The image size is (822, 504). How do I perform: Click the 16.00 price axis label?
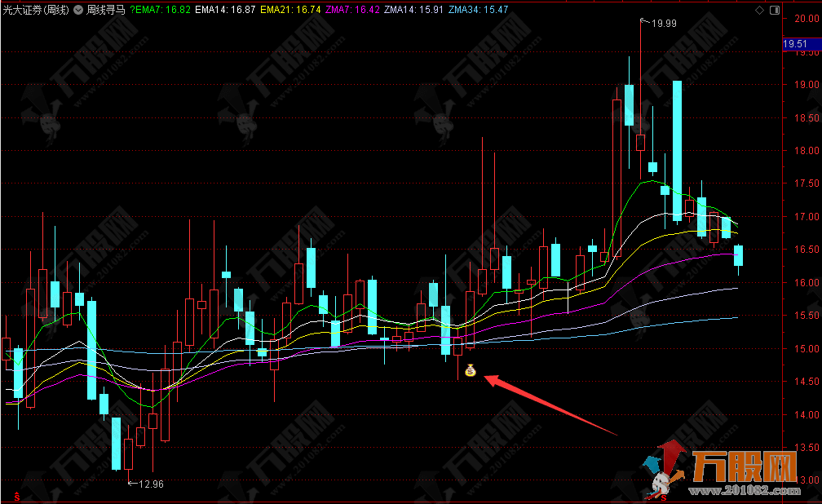pos(807,283)
